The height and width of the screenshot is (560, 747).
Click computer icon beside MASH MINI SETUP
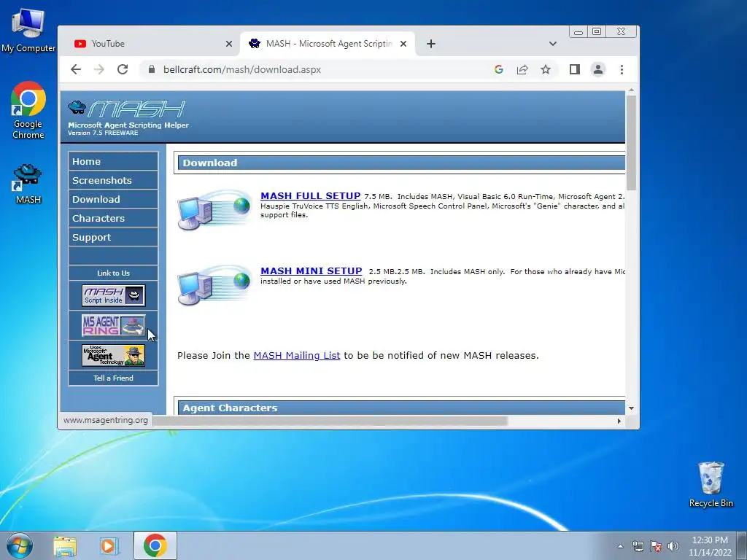(x=214, y=285)
